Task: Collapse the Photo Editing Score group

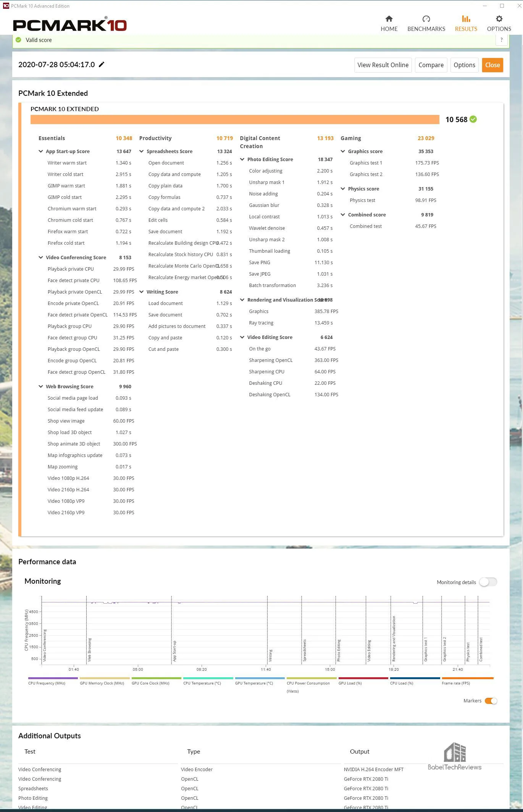Action: [x=242, y=160]
